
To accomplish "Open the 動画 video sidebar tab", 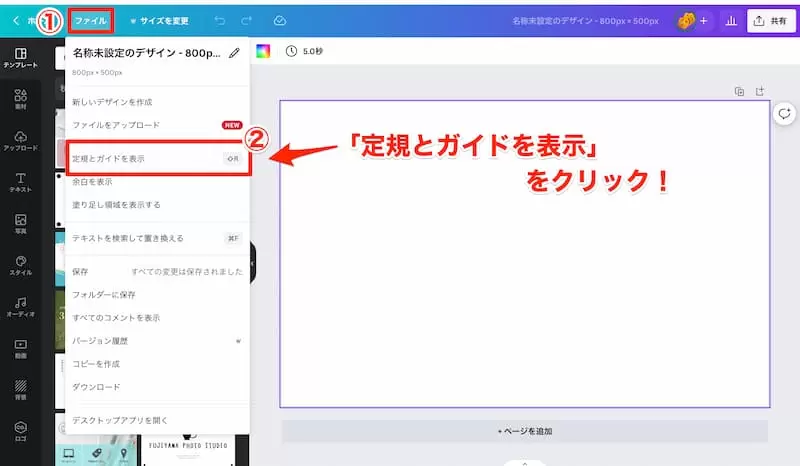I will (20, 349).
